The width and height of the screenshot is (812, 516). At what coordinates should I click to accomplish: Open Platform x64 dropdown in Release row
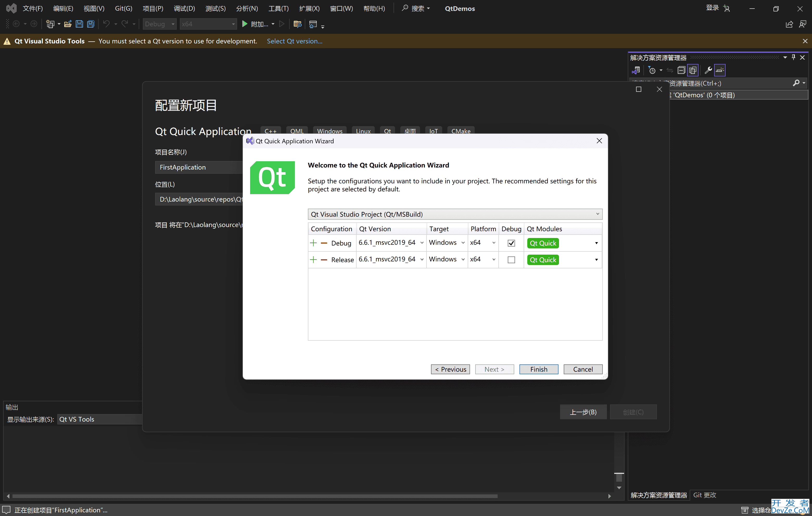pos(494,259)
